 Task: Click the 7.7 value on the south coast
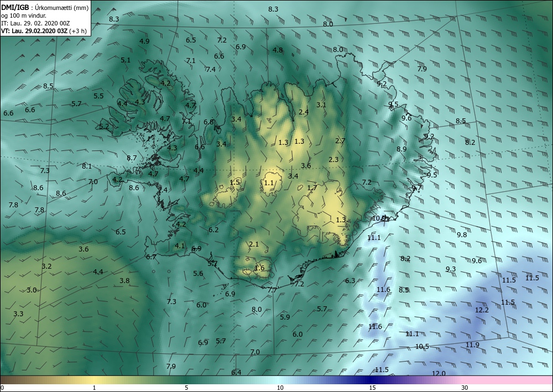272,290
